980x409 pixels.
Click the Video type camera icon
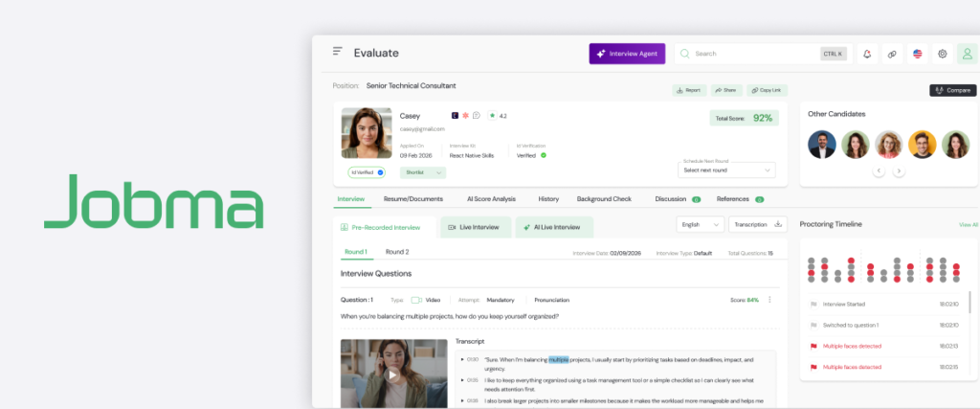pyautogui.click(x=416, y=300)
